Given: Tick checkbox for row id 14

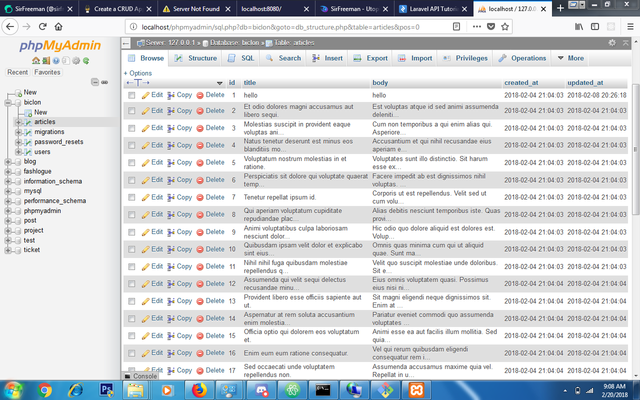Looking at the screenshot, I should point(131,318).
